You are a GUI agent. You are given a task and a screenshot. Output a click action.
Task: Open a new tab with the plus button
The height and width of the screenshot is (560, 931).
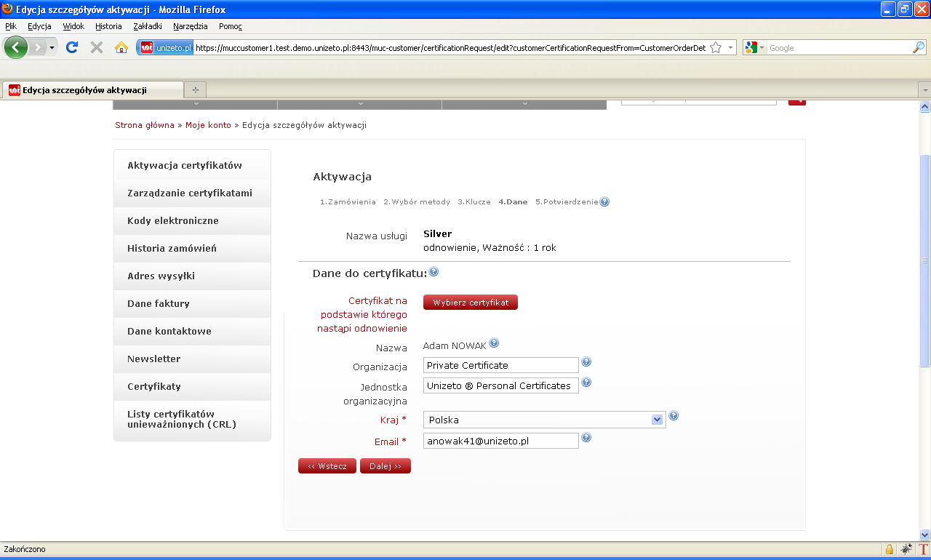[195, 90]
